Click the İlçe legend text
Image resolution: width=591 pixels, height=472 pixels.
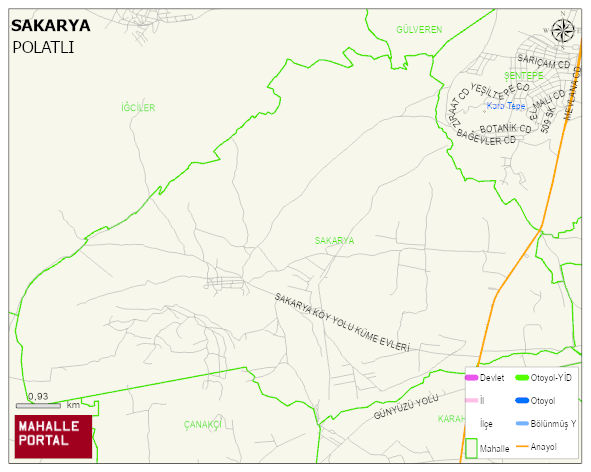(486, 424)
